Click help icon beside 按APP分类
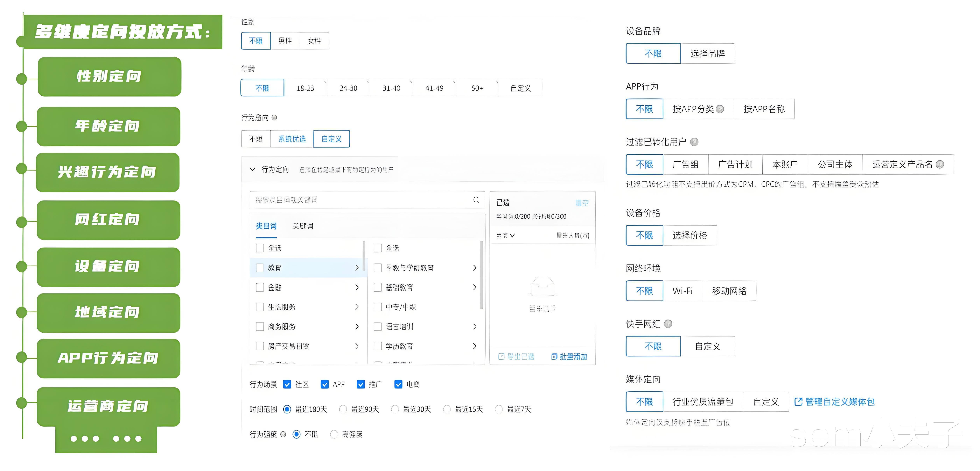This screenshot has width=980, height=471. (x=720, y=109)
